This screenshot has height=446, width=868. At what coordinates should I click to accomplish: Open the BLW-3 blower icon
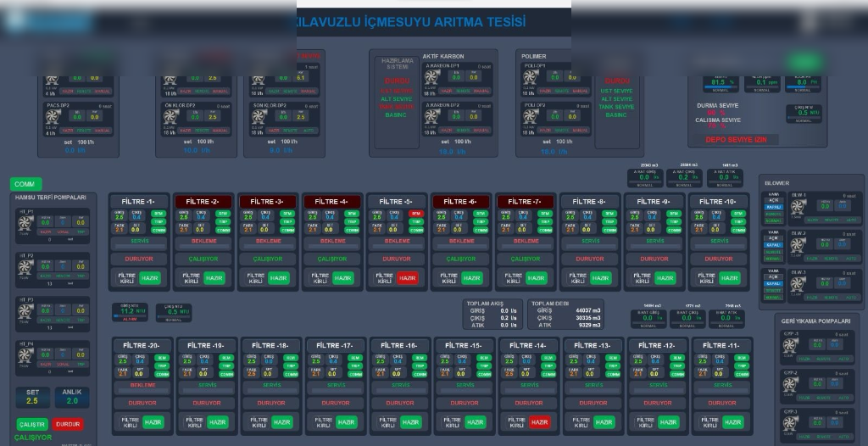tap(798, 284)
